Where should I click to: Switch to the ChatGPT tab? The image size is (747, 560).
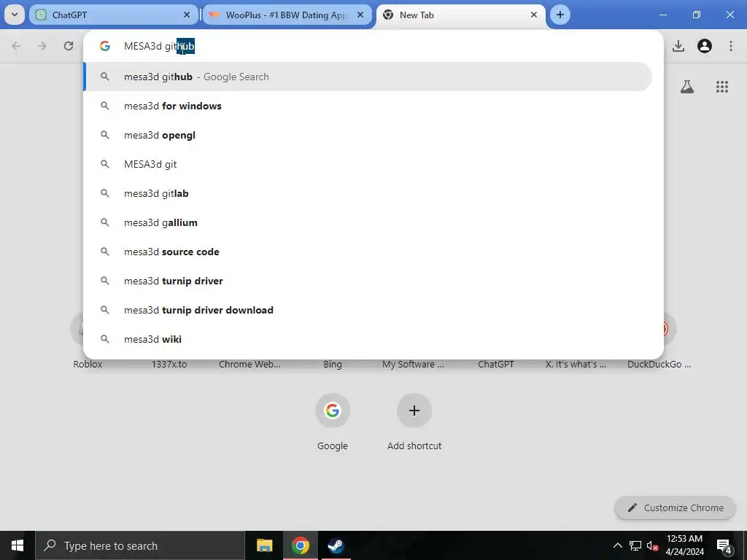click(x=113, y=15)
